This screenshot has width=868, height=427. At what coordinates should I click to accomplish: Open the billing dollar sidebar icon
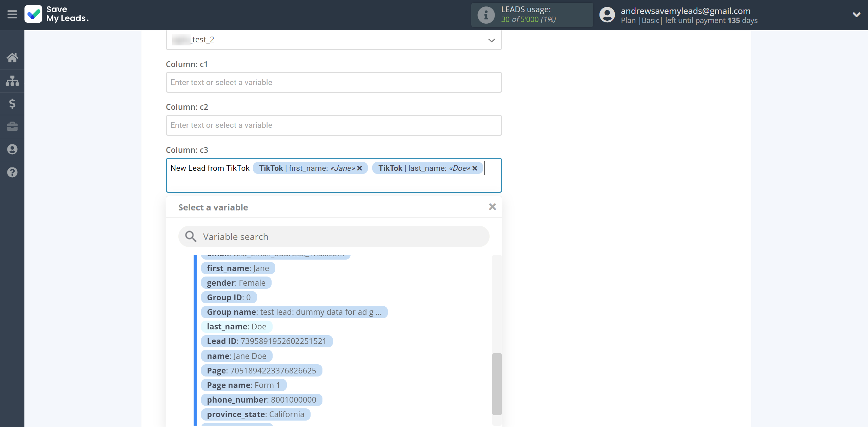12,103
